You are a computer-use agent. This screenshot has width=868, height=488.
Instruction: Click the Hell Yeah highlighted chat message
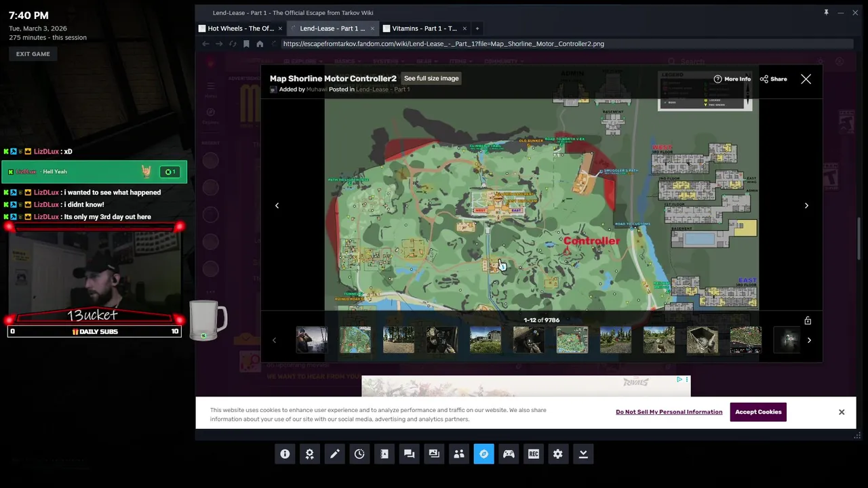click(94, 172)
